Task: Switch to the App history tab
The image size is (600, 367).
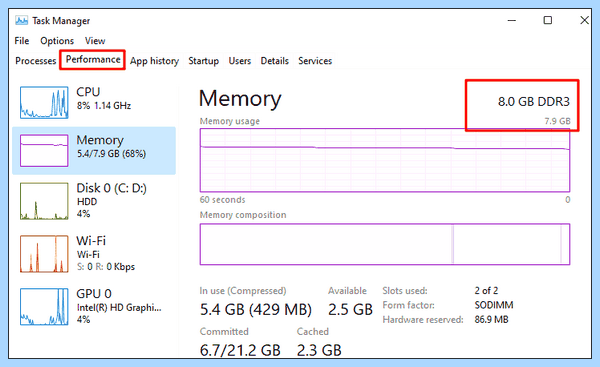Action: 154,61
